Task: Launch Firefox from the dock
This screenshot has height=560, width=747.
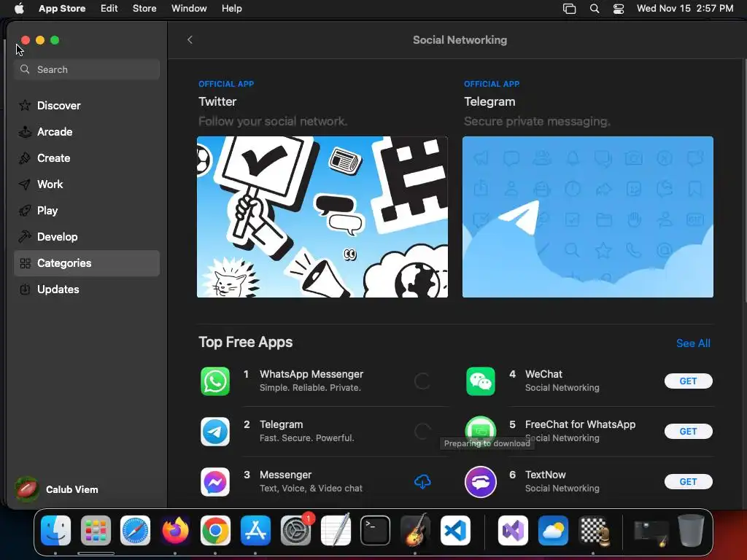Action: [x=175, y=531]
